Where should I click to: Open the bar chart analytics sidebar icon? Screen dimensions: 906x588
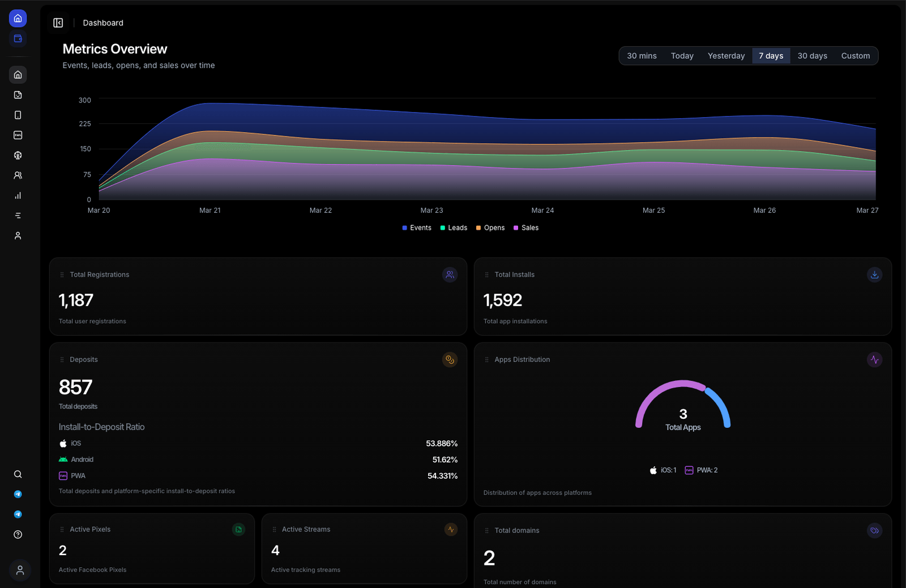(x=18, y=196)
